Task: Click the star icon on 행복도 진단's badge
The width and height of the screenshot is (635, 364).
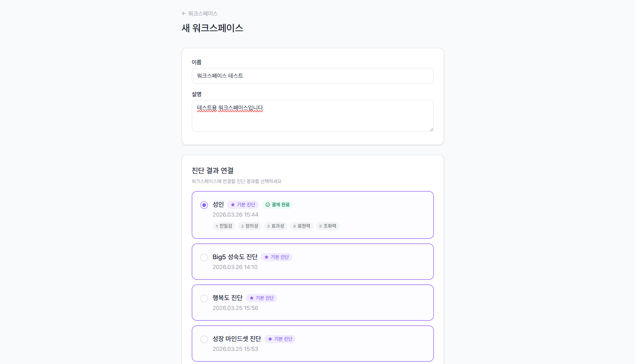Action: pyautogui.click(x=252, y=298)
